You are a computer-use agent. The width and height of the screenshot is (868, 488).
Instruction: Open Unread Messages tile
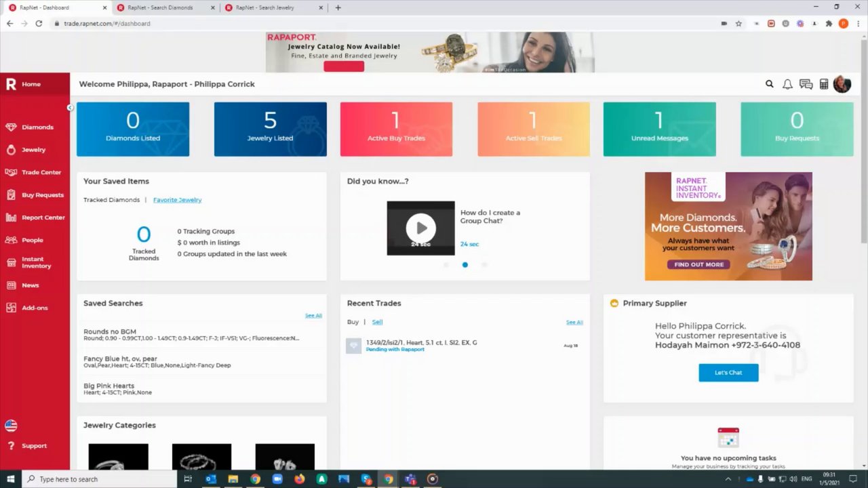point(660,129)
